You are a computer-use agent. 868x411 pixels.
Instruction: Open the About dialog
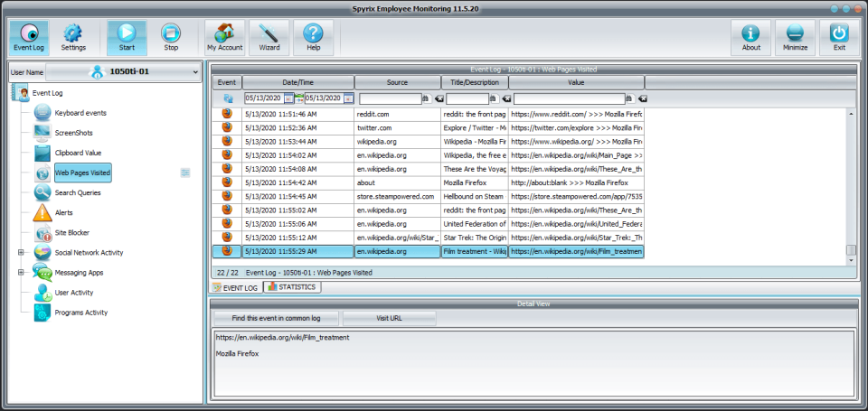(x=751, y=38)
